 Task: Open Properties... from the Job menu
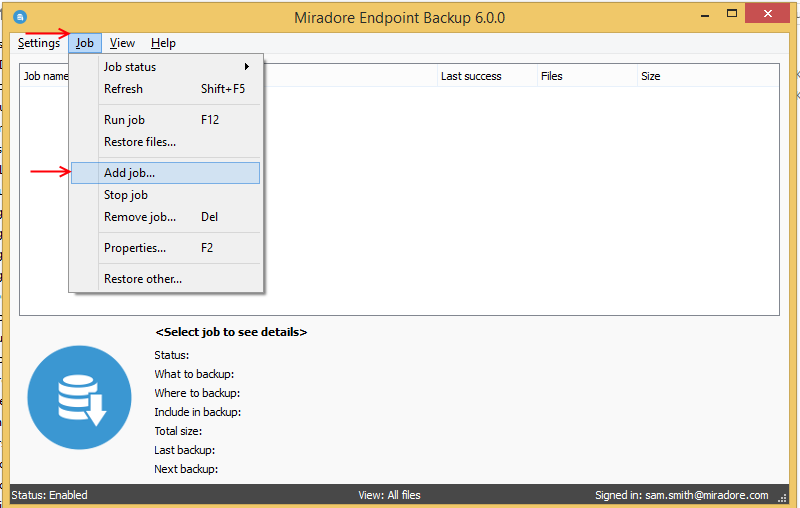pos(165,248)
